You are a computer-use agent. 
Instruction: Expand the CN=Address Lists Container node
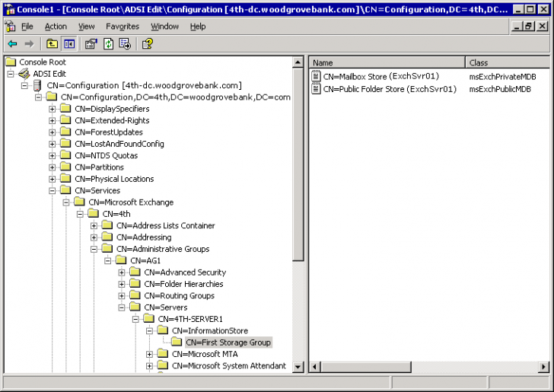coord(94,225)
